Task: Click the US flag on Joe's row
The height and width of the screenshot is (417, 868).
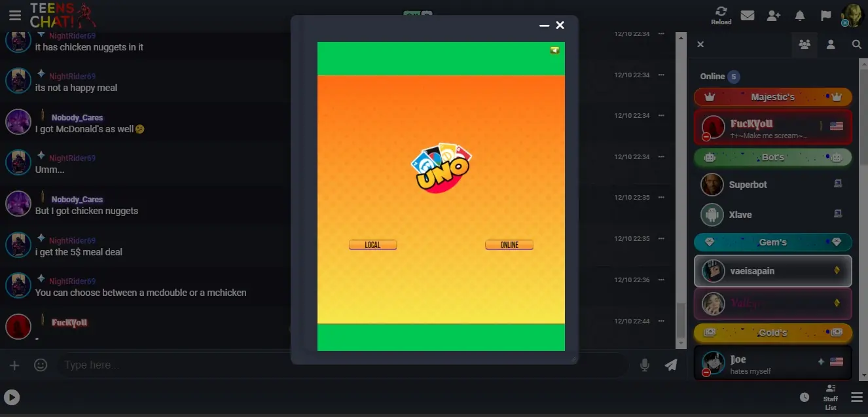Action: [836, 361]
